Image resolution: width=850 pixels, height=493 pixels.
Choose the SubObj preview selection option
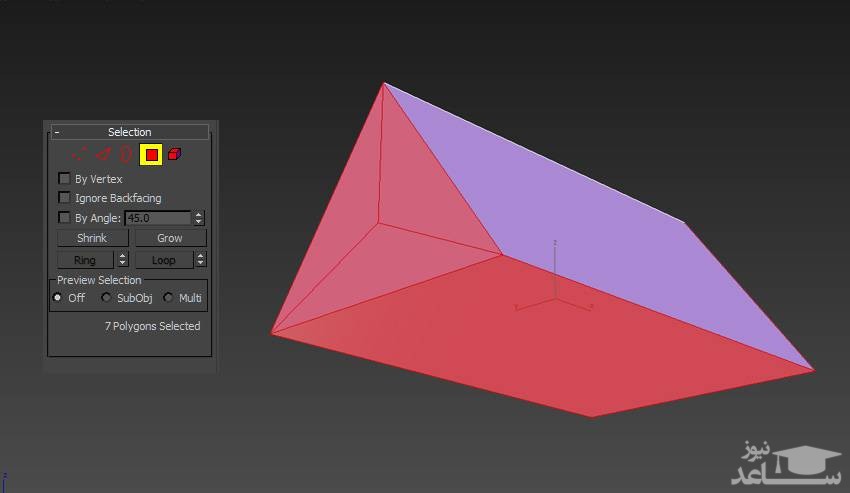tap(107, 298)
